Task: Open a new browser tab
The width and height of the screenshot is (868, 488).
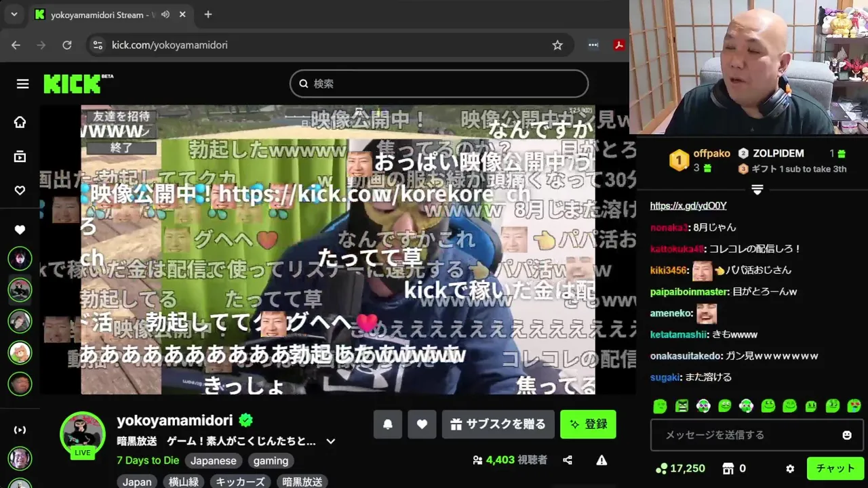Action: point(208,14)
